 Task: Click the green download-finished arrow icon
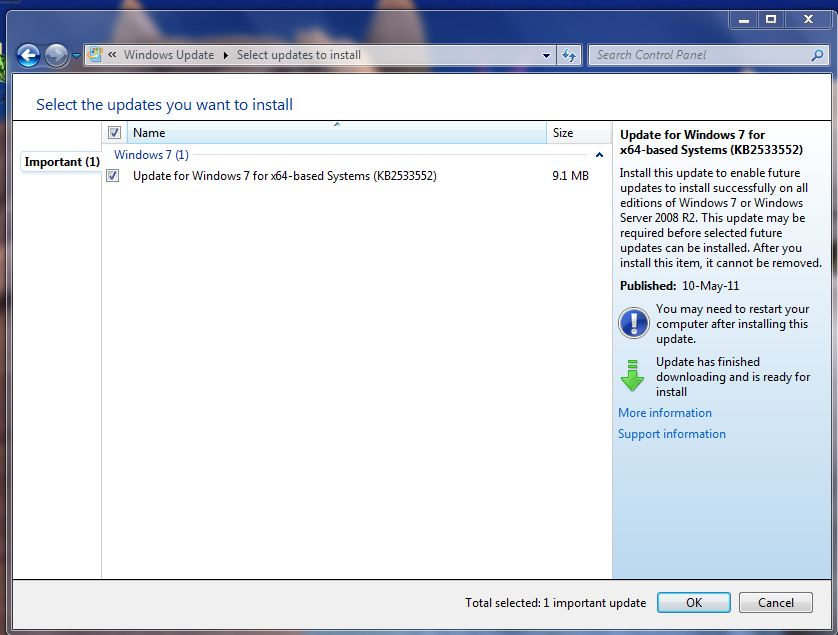(x=633, y=377)
